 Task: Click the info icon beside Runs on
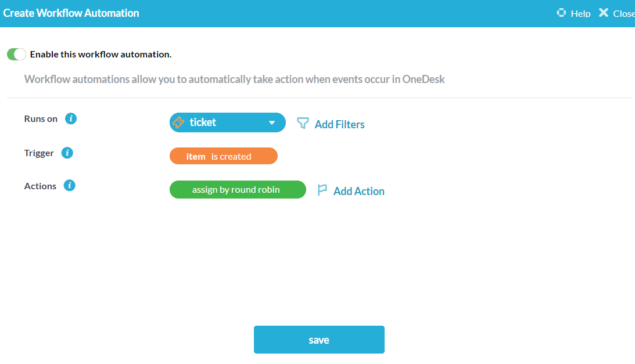tap(71, 118)
